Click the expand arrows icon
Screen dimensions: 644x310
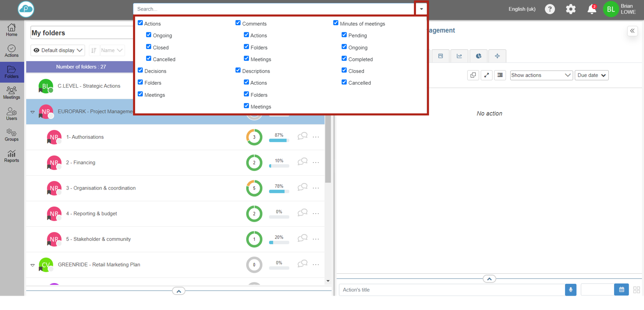point(486,75)
